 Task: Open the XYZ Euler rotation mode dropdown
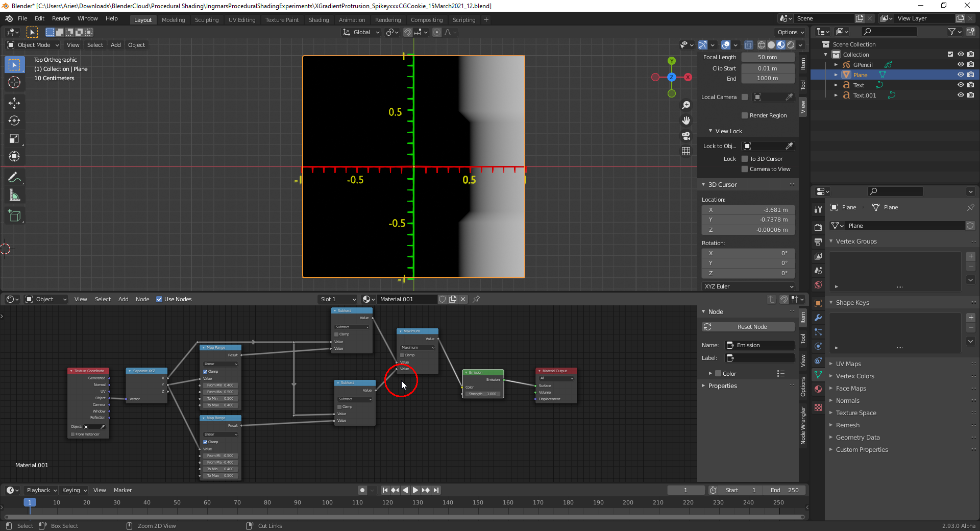pos(748,286)
